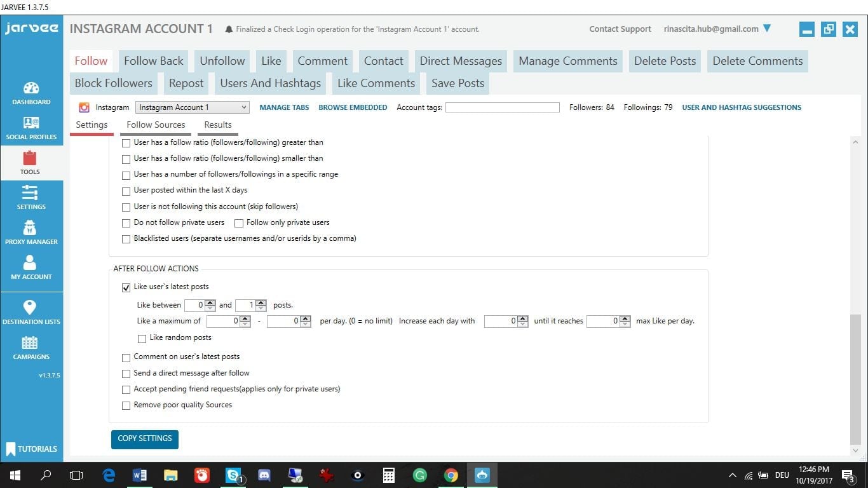Click Contact Support
Image resolution: width=868 pixels, height=488 pixels.
click(620, 29)
